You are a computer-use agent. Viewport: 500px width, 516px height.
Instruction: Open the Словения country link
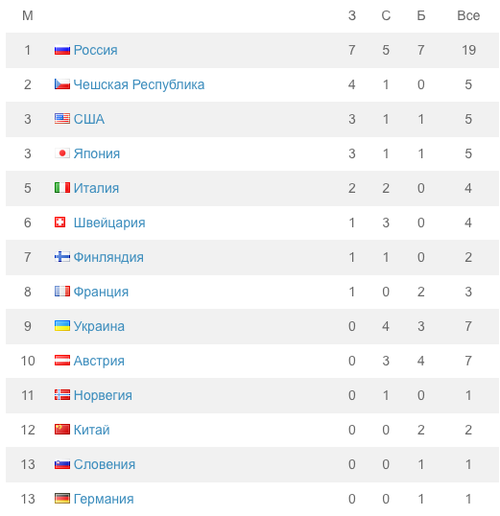(104, 464)
